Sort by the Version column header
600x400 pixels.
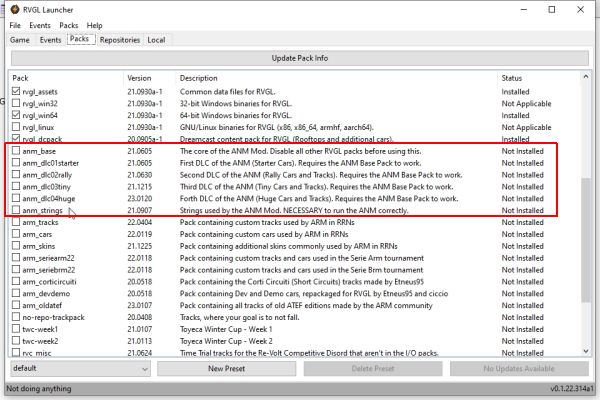150,78
